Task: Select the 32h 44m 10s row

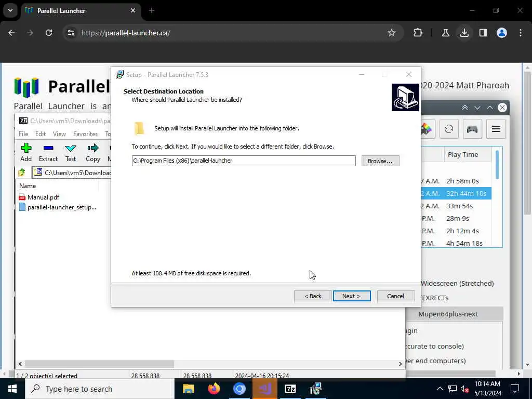Action: coord(456,193)
